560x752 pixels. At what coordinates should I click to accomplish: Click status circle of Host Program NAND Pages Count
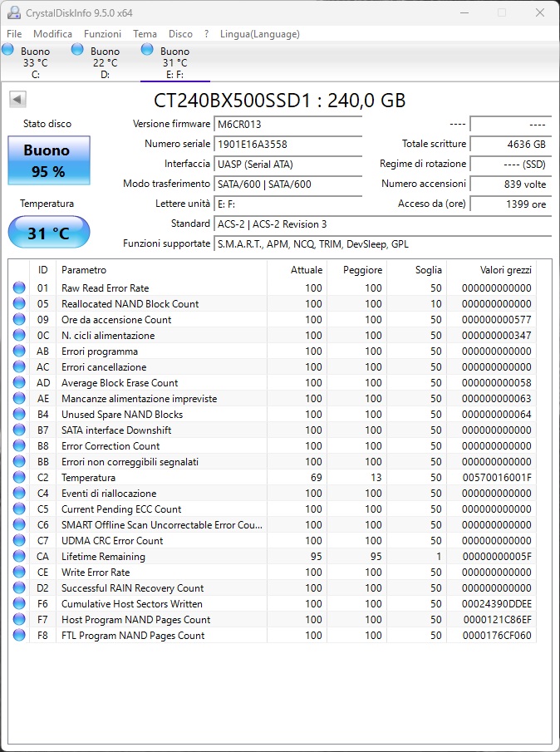(x=19, y=620)
